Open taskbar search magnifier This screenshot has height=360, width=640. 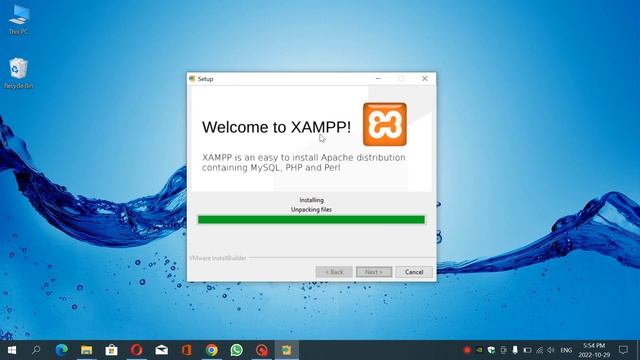click(x=36, y=350)
